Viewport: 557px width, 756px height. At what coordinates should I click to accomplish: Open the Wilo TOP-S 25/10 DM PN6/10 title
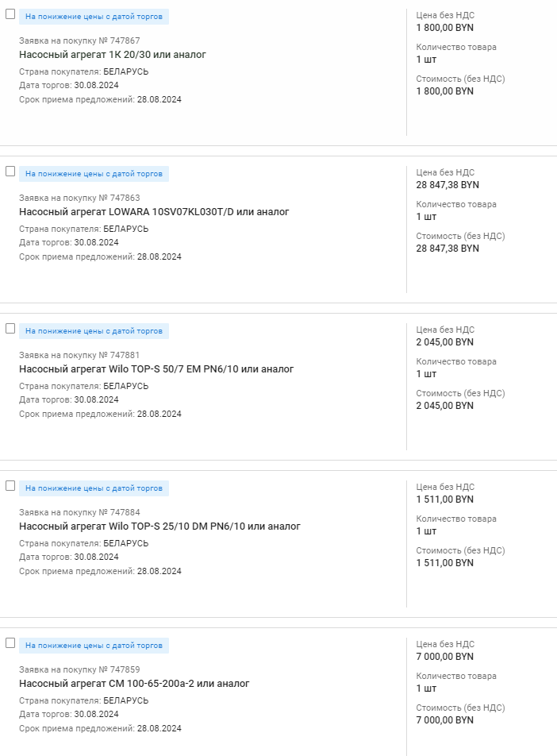tap(159, 526)
